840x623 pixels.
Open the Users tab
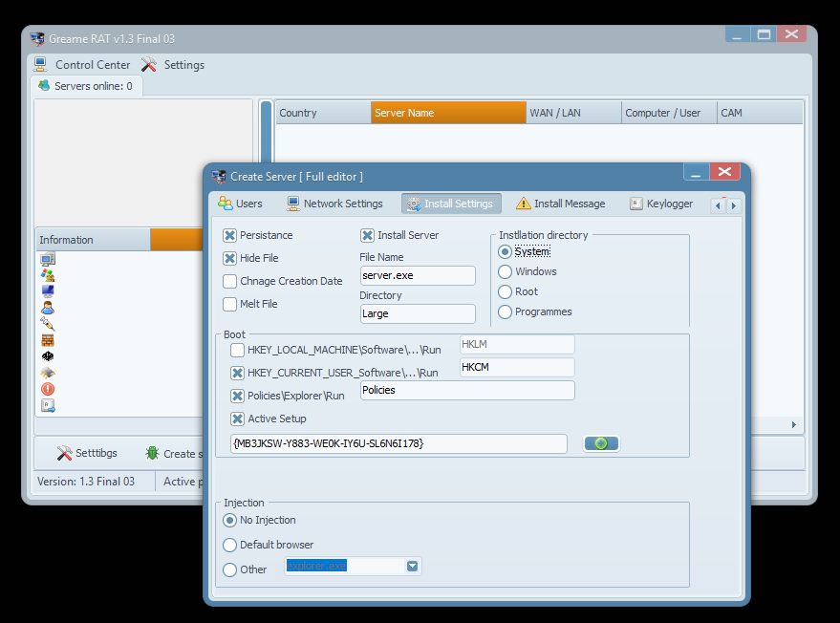(240, 204)
